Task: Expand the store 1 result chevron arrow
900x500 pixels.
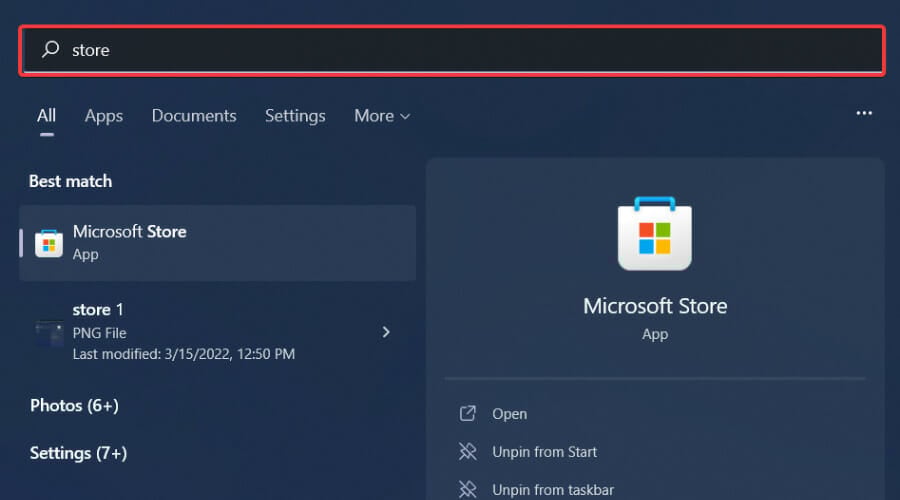Action: [x=386, y=332]
